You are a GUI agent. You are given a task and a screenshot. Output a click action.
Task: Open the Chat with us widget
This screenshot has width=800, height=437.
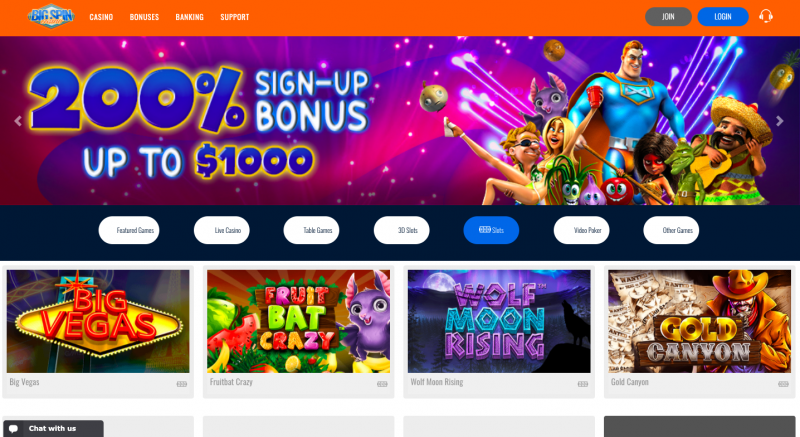[53, 428]
